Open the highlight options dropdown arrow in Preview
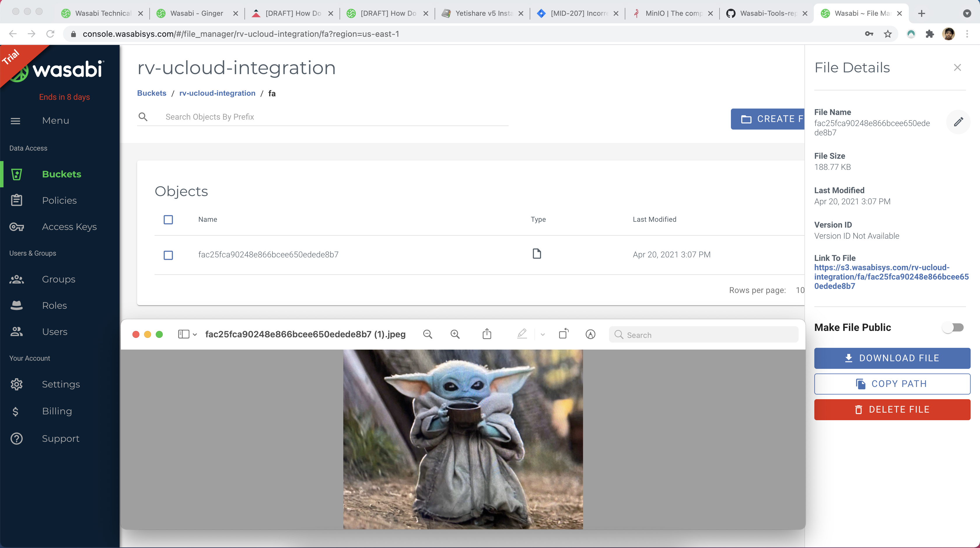The width and height of the screenshot is (980, 548). coord(543,335)
